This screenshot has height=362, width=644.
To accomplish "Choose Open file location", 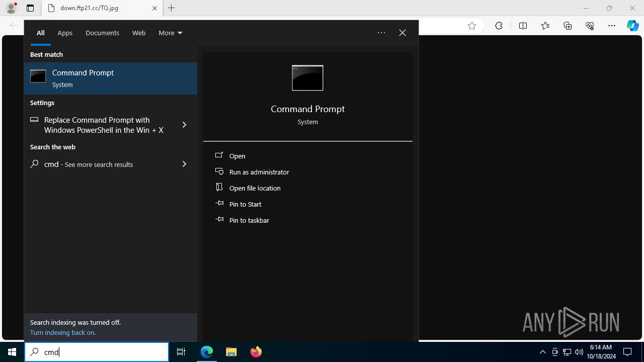I will [x=307, y=188].
